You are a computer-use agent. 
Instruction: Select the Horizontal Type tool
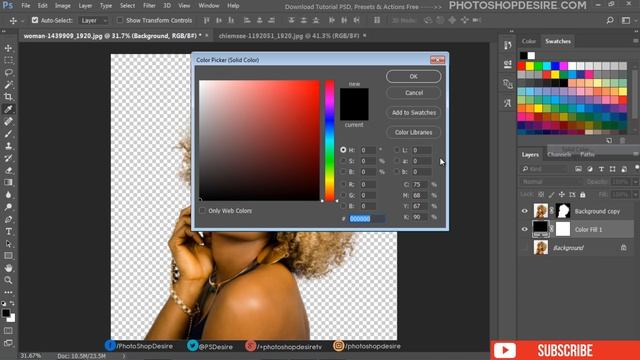point(8,231)
